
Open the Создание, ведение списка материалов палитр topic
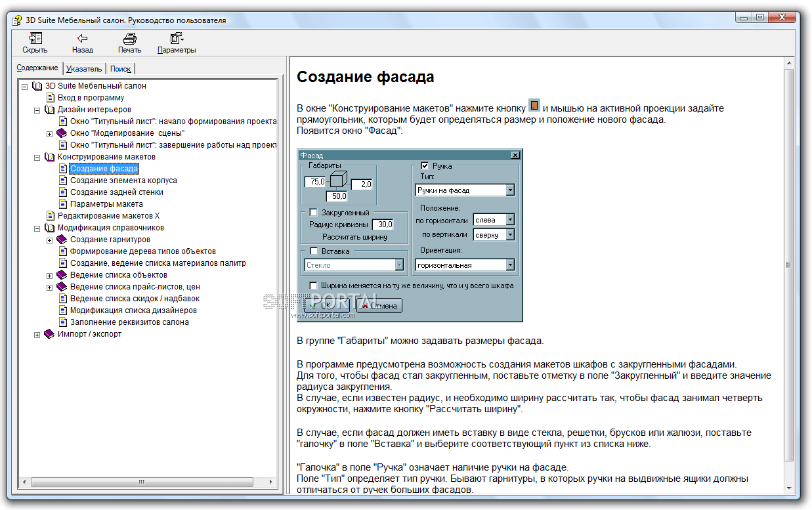pos(158,263)
